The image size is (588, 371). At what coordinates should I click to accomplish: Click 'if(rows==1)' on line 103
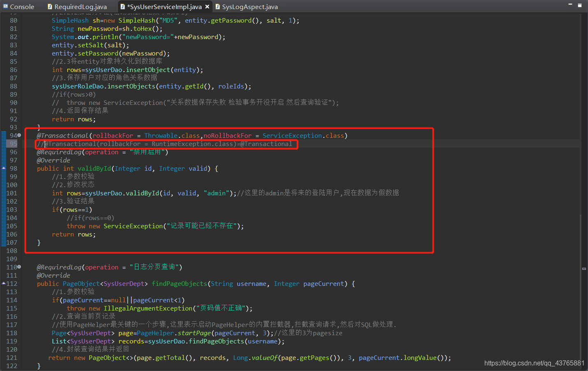(72, 209)
